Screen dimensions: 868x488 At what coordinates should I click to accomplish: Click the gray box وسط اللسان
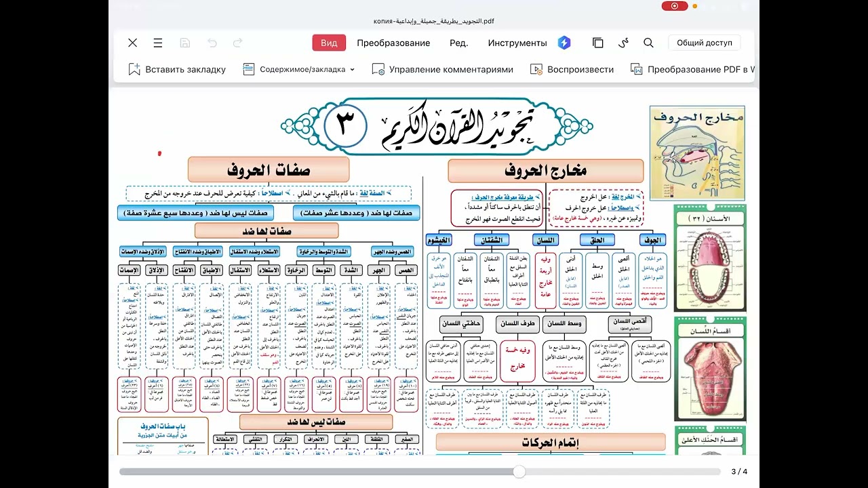[565, 324]
